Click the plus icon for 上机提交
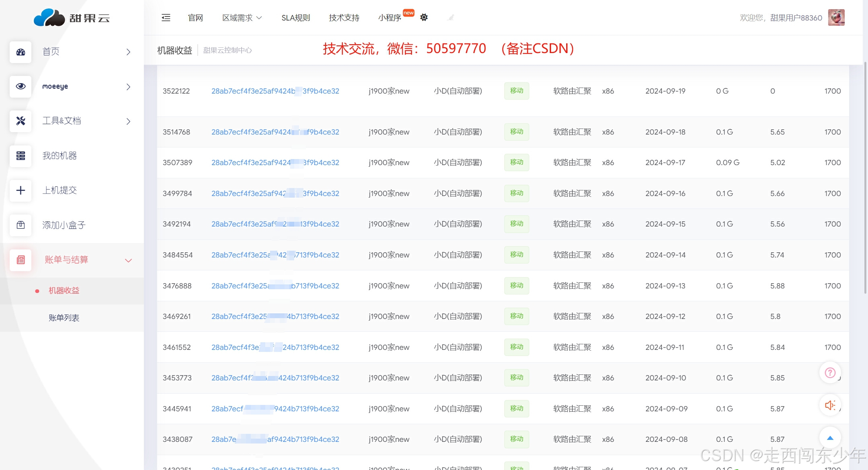The image size is (868, 470). (20, 190)
